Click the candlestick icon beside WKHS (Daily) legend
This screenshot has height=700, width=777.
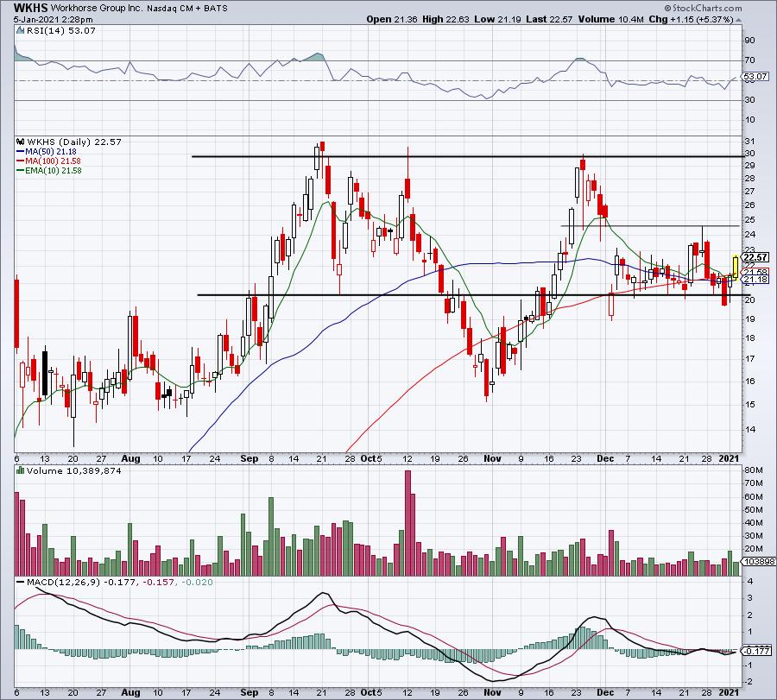(x=21, y=142)
